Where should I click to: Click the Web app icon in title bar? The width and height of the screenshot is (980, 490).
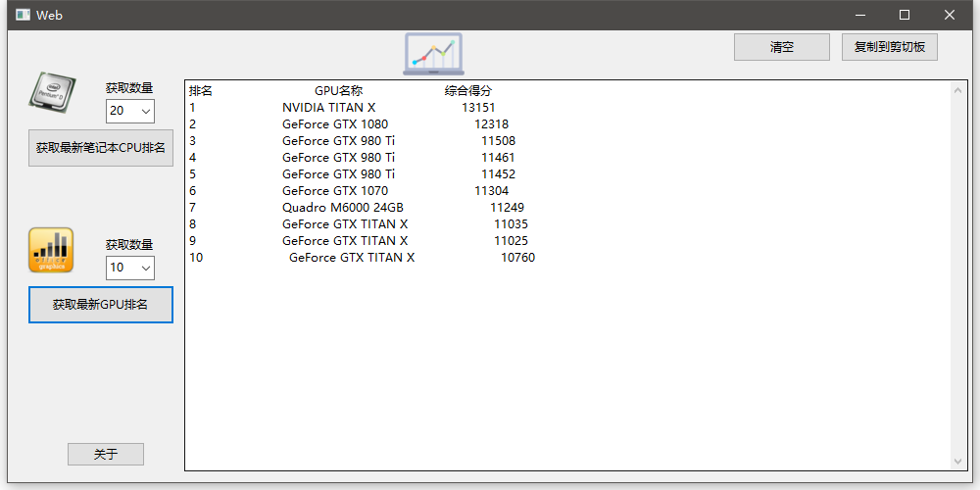(x=24, y=15)
